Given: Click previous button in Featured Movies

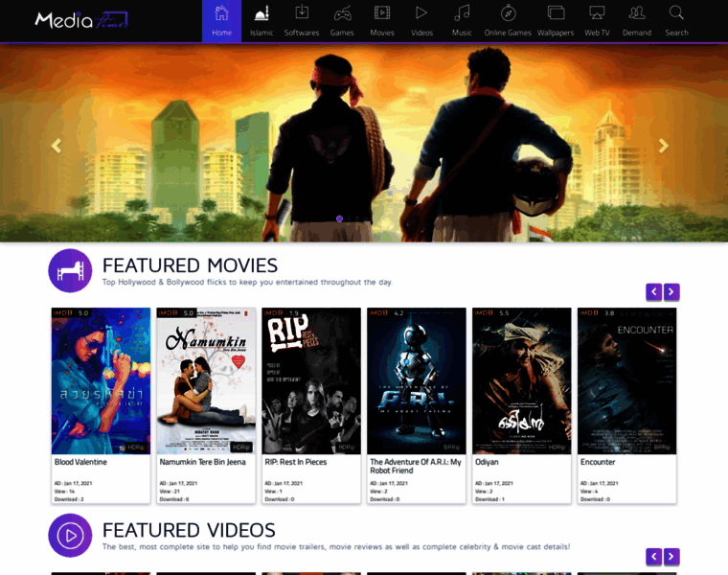Looking at the screenshot, I should [653, 291].
